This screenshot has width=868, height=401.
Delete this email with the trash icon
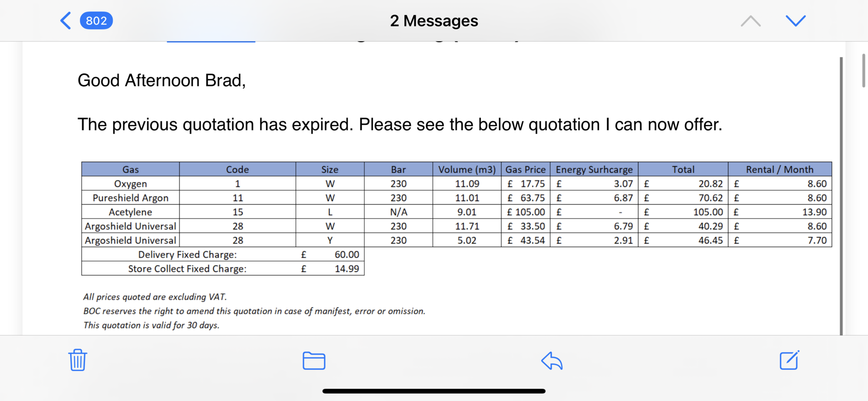(x=78, y=360)
